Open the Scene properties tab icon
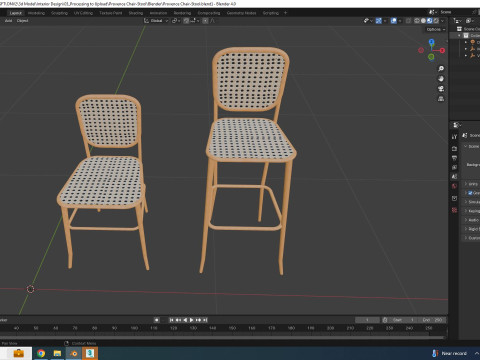The height and width of the screenshot is (360, 480). click(x=454, y=176)
